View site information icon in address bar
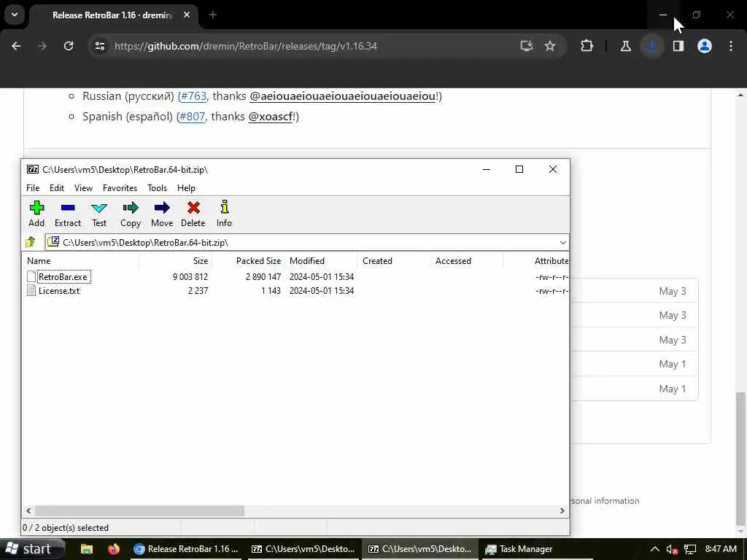The height and width of the screenshot is (560, 747). pos(99,46)
